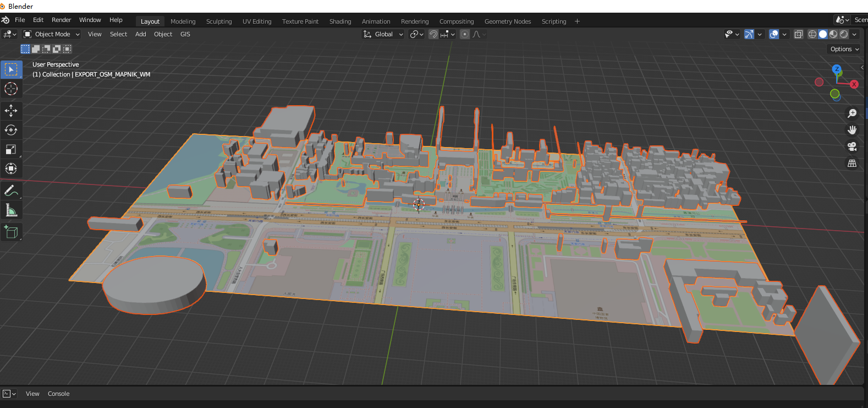Open the Object Mode dropdown
The image size is (868, 408).
(52, 34)
